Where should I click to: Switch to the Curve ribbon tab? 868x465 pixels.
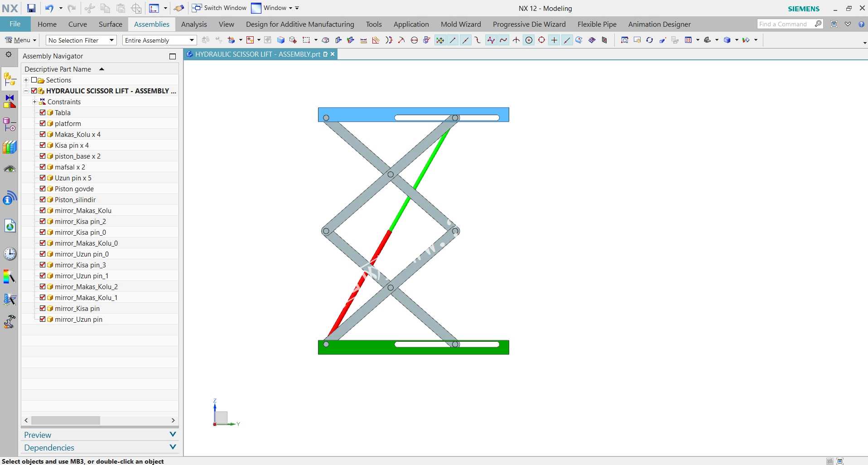point(77,24)
